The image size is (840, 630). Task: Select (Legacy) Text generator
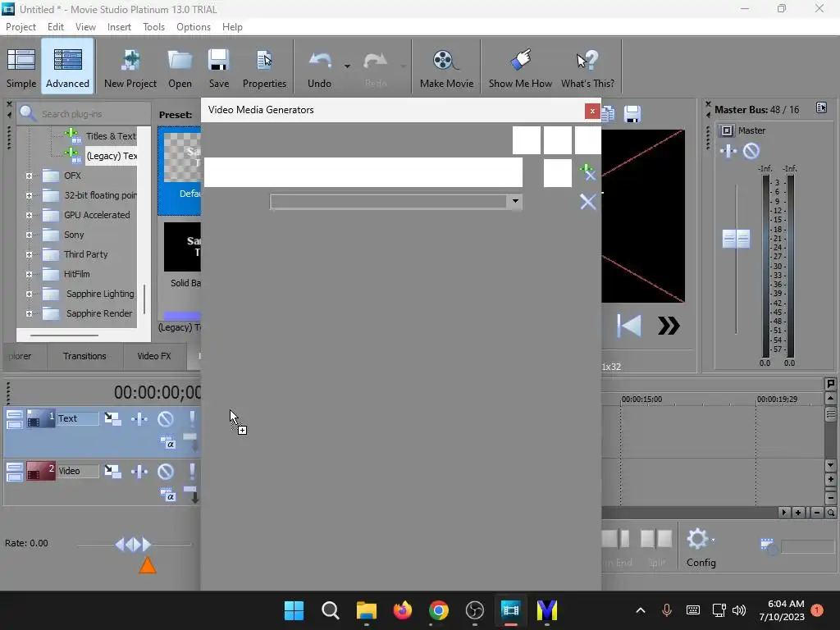[112, 156]
